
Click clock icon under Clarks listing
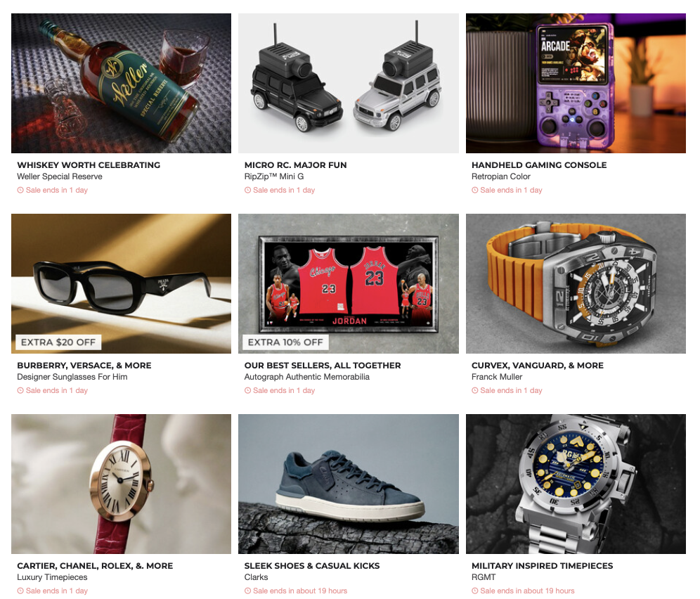247,591
